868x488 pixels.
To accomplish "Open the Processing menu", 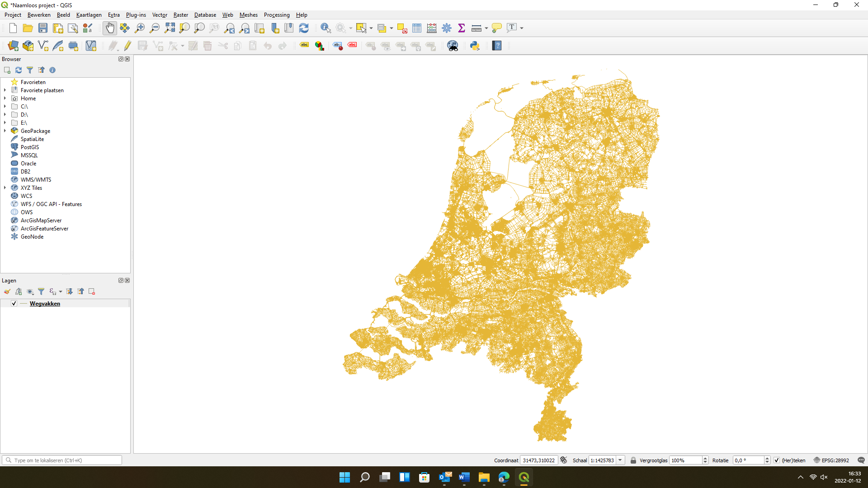I will pyautogui.click(x=277, y=15).
